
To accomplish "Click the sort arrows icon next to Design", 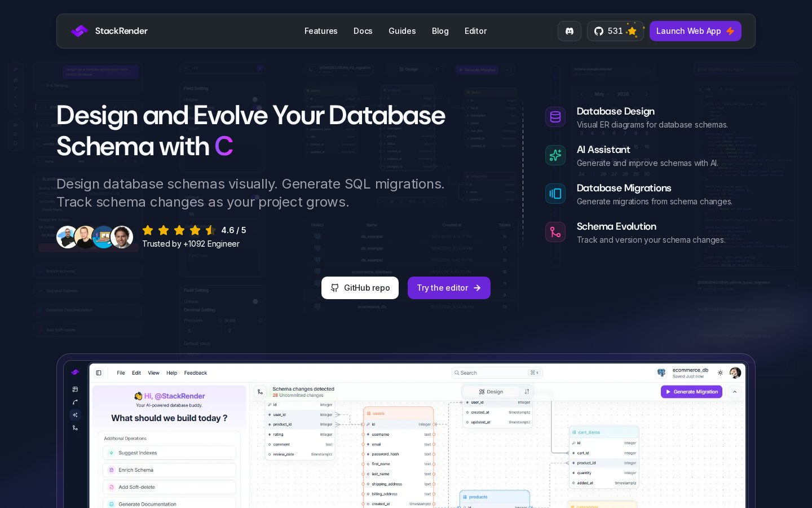I will click(x=527, y=392).
